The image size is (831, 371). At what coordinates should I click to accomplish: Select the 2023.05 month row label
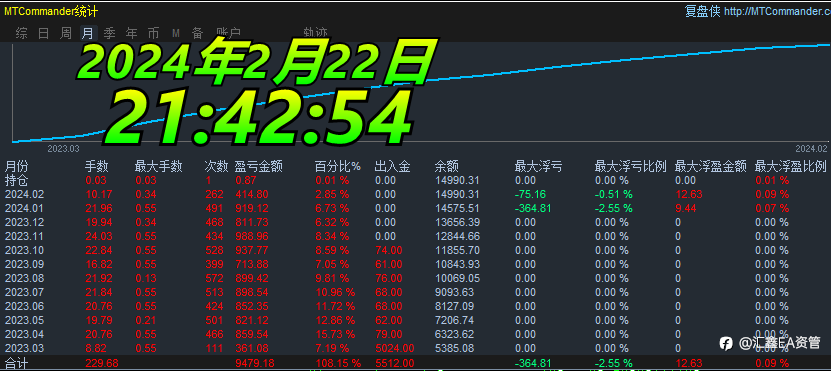coord(23,320)
